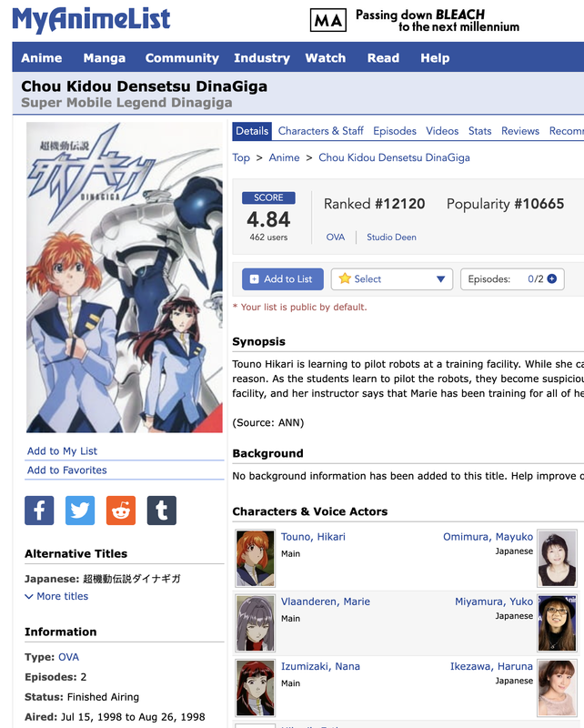584x728 pixels.
Task: Share the page on Reddit
Action: (121, 511)
